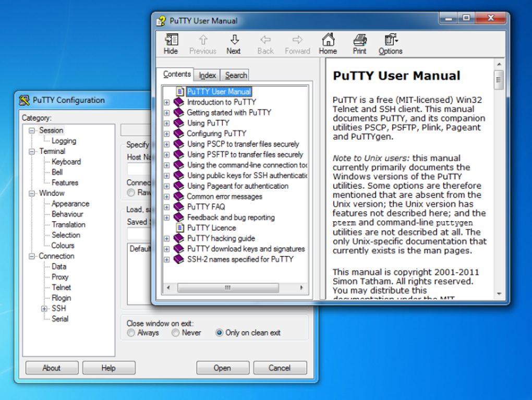Expand the SSH category node

pos(44,308)
